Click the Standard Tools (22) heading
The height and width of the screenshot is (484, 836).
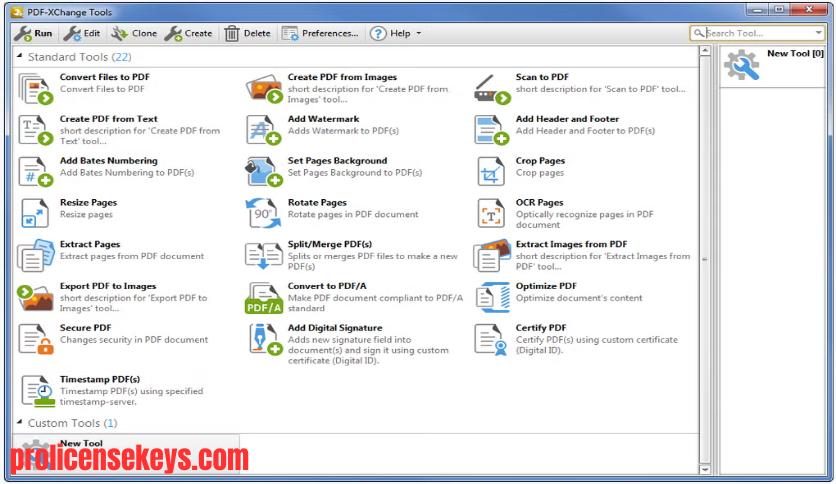79,57
